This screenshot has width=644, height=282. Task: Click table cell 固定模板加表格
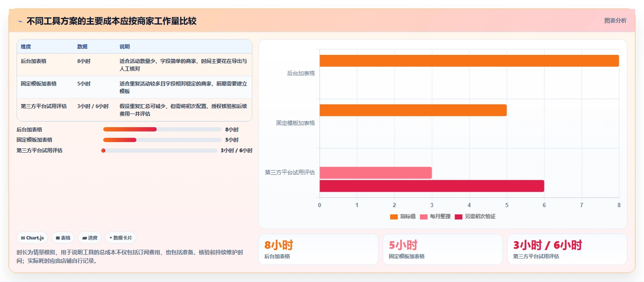pos(39,84)
